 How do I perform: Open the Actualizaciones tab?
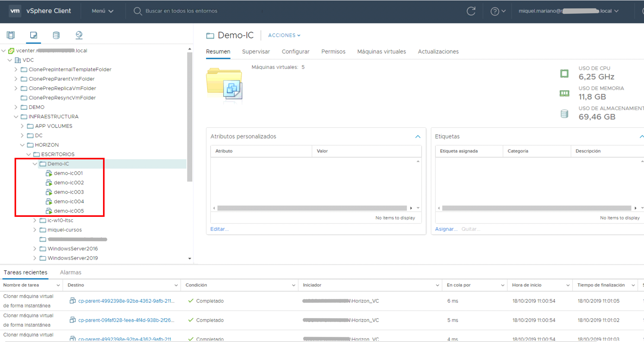(438, 52)
